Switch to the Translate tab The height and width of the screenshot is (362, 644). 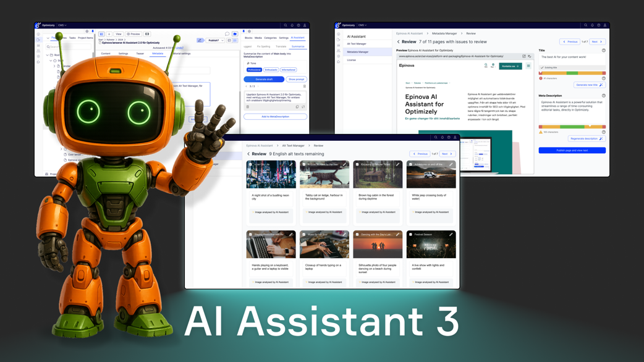coord(281,46)
